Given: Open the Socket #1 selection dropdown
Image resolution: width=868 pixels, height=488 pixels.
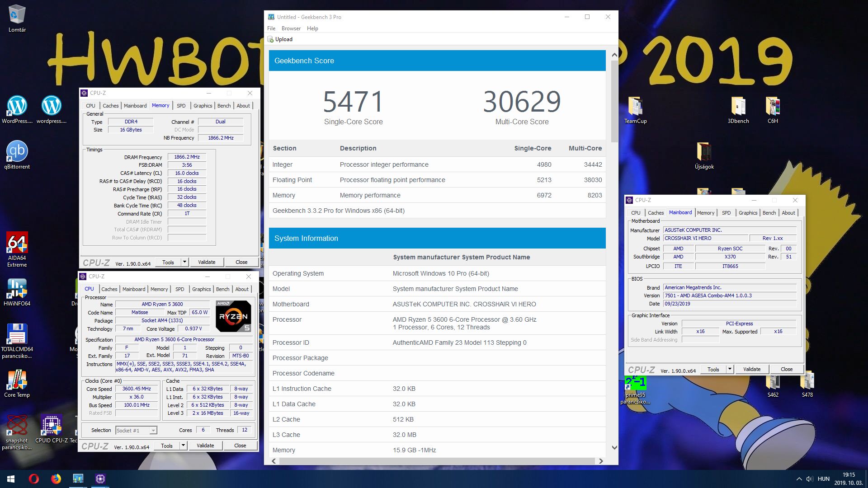Looking at the screenshot, I should (x=136, y=431).
